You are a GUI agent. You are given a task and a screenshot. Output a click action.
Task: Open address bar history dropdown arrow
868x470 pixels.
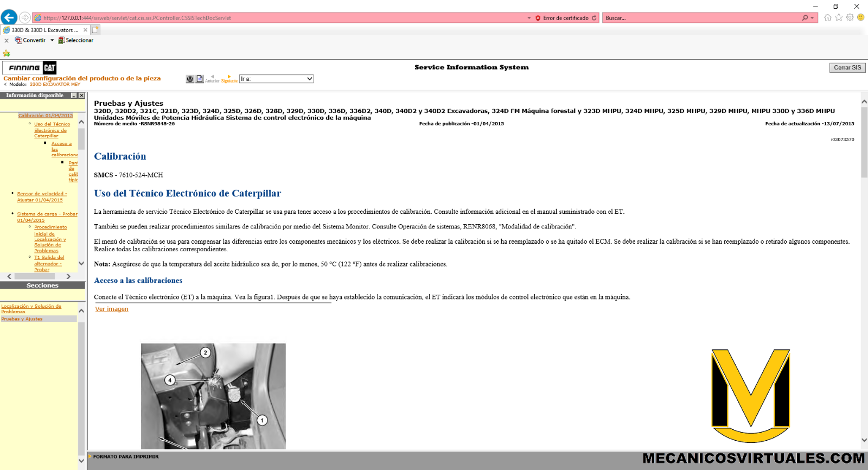529,18
